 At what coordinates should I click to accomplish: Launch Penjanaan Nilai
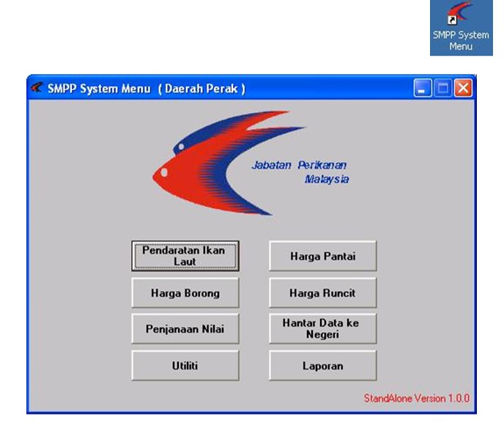(185, 328)
